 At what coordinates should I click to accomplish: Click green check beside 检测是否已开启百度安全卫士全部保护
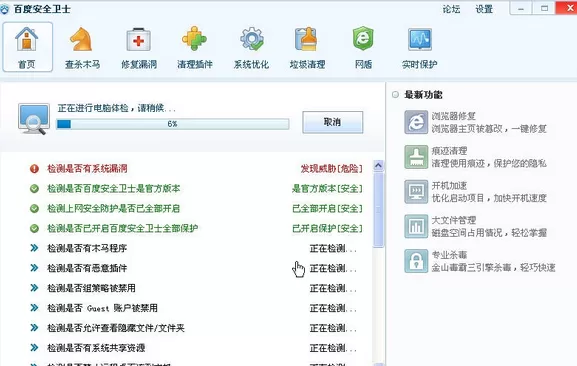tap(34, 228)
